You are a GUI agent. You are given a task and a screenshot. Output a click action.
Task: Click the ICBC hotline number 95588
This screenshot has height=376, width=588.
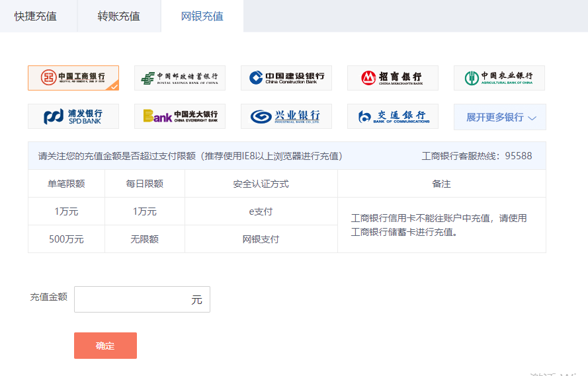pos(519,156)
